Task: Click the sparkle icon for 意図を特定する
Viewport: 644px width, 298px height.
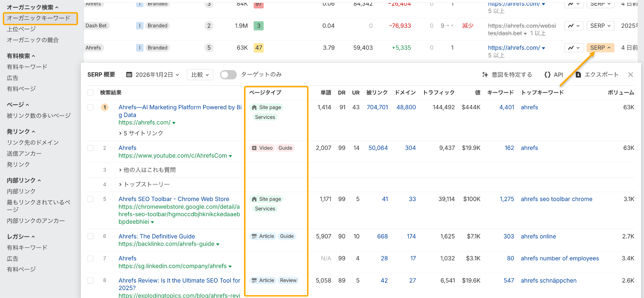Action: tap(485, 75)
